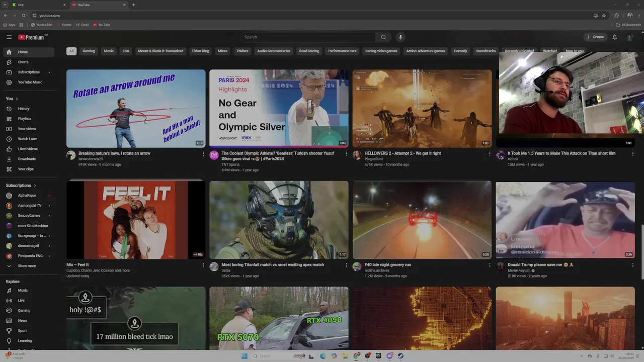Viewport: 644px width, 362px height.
Task: Open the All Bookmarks folder
Action: click(x=628, y=25)
